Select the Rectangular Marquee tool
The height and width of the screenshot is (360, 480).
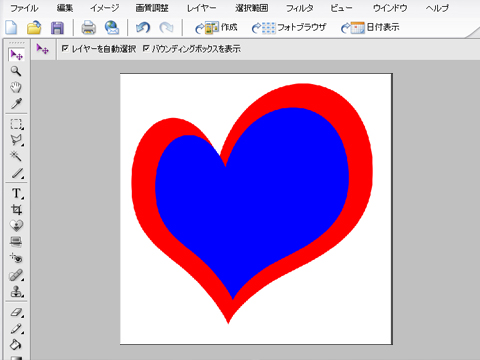[x=16, y=124]
